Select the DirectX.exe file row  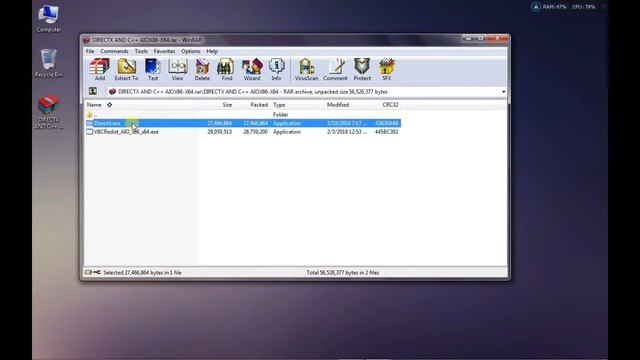(243, 123)
